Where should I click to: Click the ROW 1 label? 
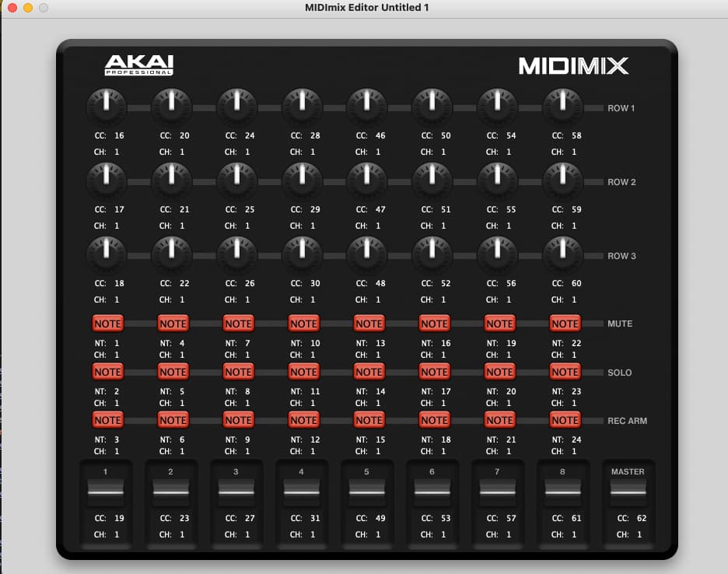pos(621,108)
